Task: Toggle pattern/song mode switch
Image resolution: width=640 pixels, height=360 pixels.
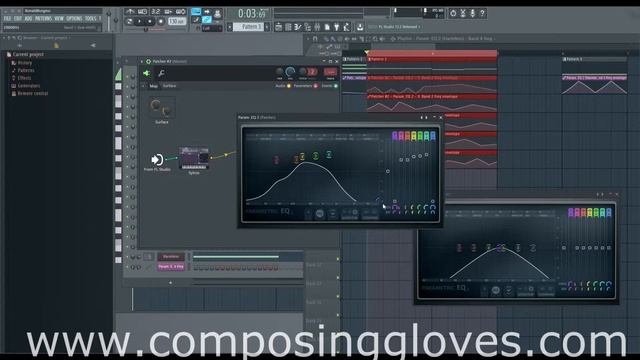Action: [129, 21]
